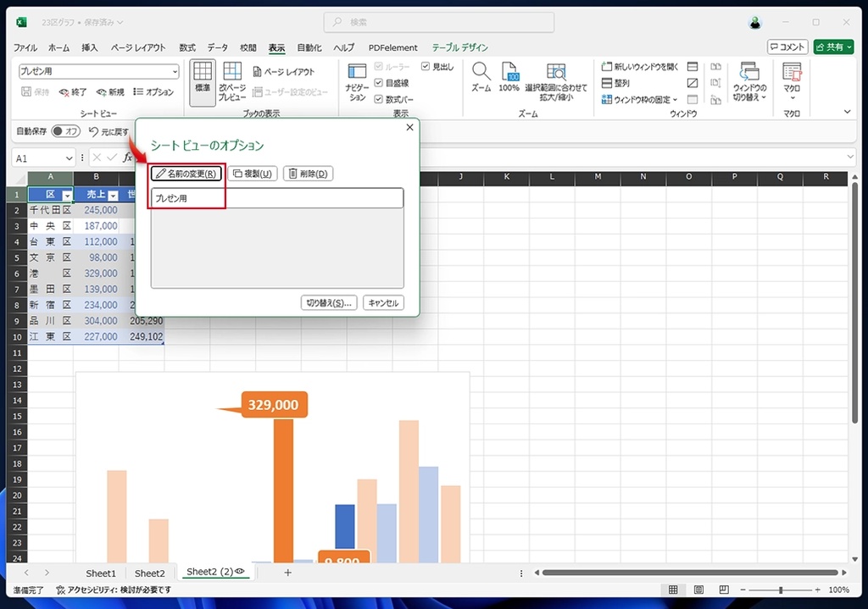
Task: Click the split window icon beside 新しいウィンドウを開く
Action: click(692, 66)
